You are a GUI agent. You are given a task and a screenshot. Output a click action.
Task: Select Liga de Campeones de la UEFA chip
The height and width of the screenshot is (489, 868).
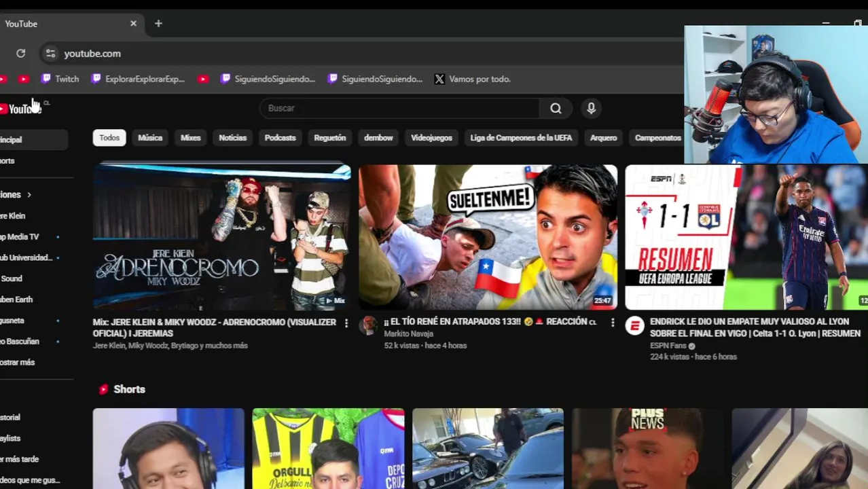(x=521, y=137)
